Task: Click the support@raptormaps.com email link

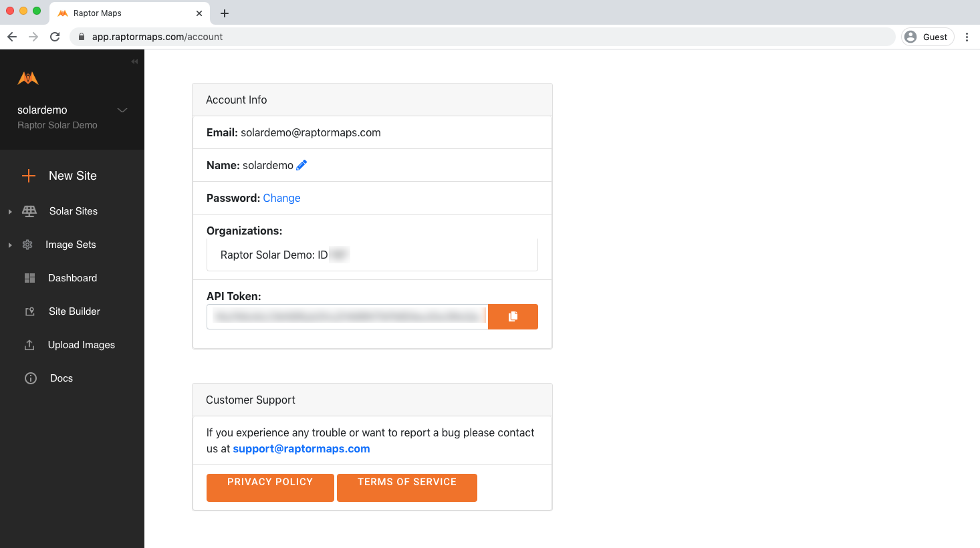Action: pyautogui.click(x=301, y=448)
